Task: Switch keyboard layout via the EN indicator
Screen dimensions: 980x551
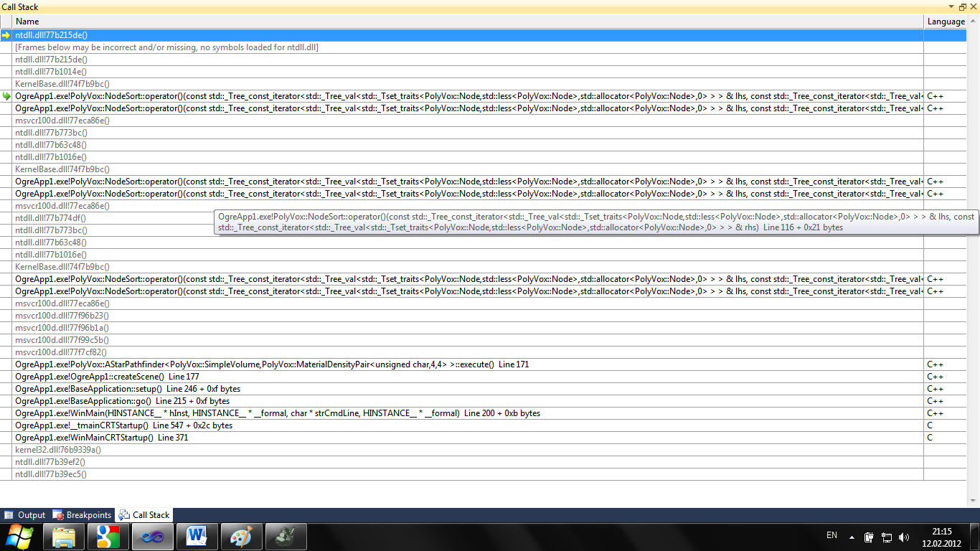Action: (832, 536)
